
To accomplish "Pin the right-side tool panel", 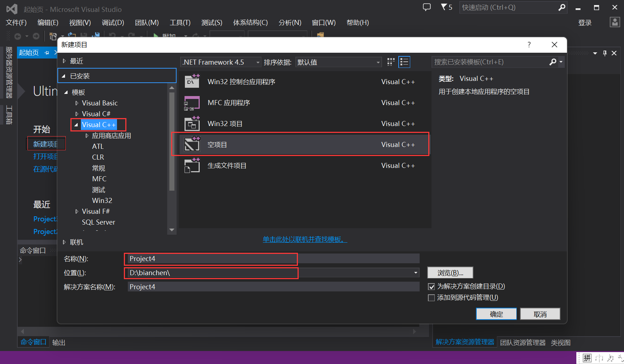I will (x=605, y=53).
